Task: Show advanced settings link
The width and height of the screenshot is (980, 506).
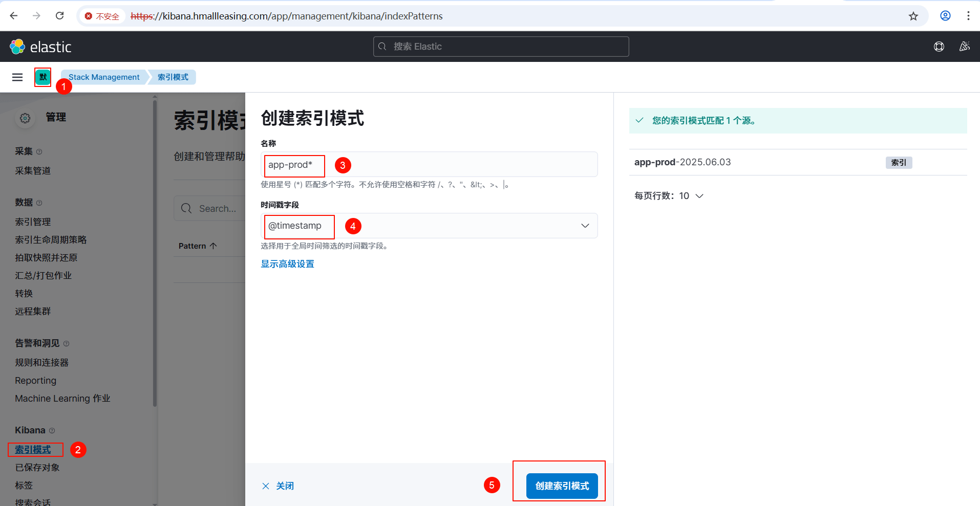Action: tap(287, 264)
